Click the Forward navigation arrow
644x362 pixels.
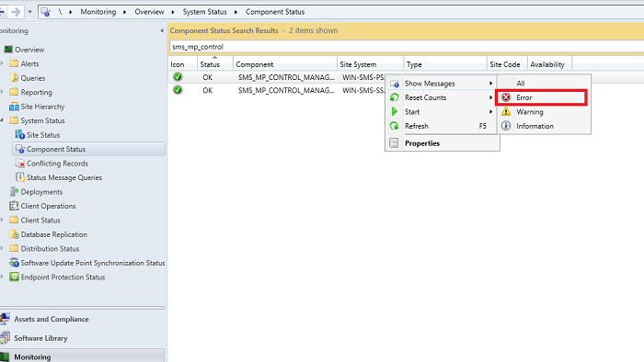16,12
